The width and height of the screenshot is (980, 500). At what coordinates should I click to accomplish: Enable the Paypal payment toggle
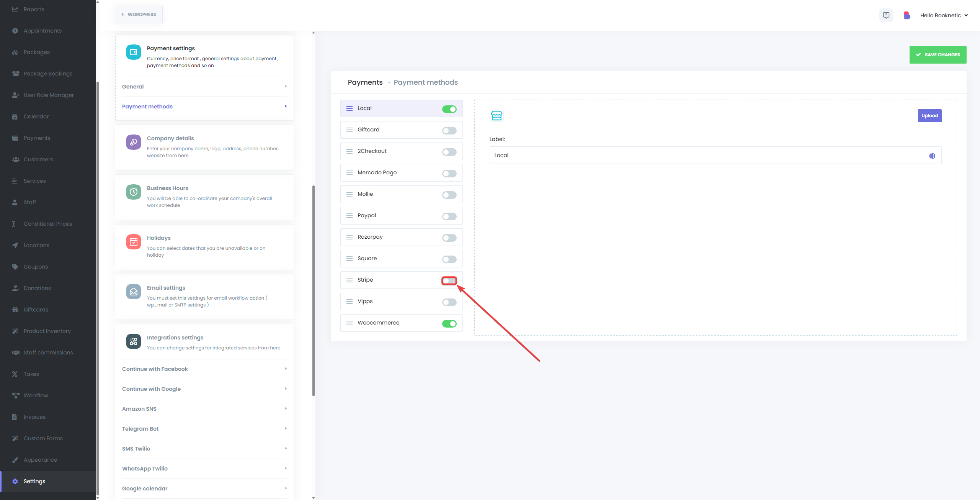(449, 216)
